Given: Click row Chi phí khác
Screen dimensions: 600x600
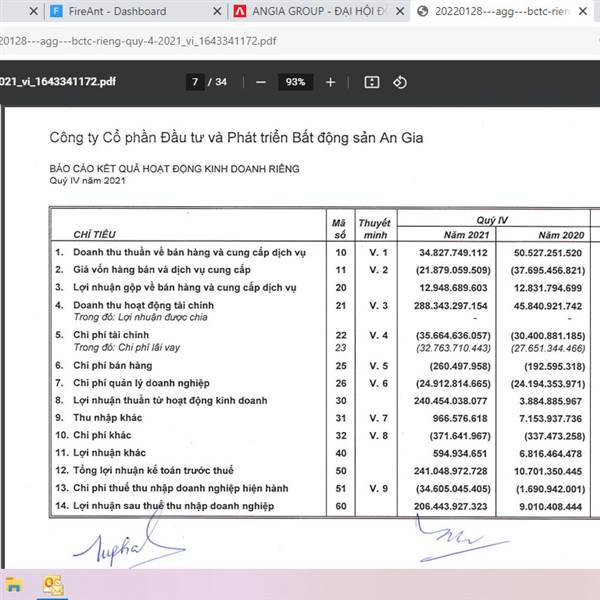Looking at the screenshot, I should (93, 435).
